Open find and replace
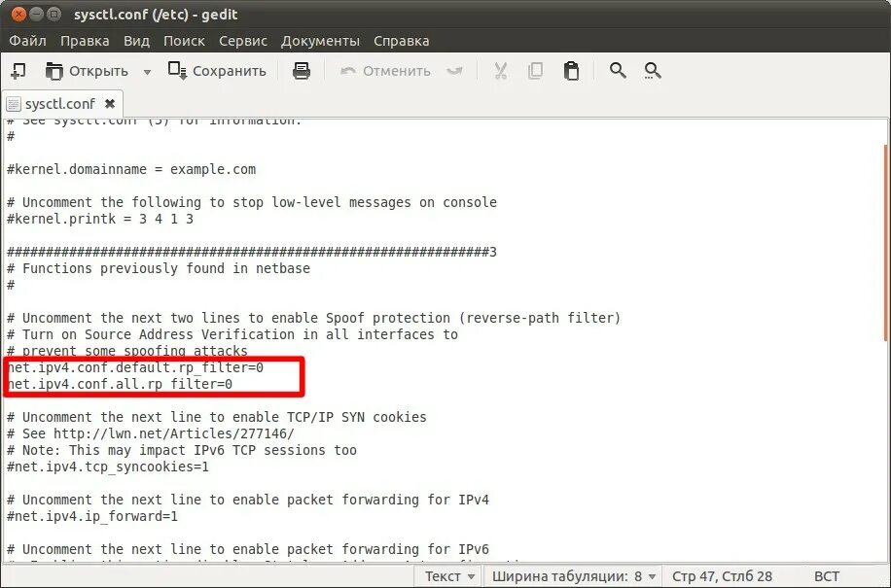The height and width of the screenshot is (588, 891). click(653, 70)
